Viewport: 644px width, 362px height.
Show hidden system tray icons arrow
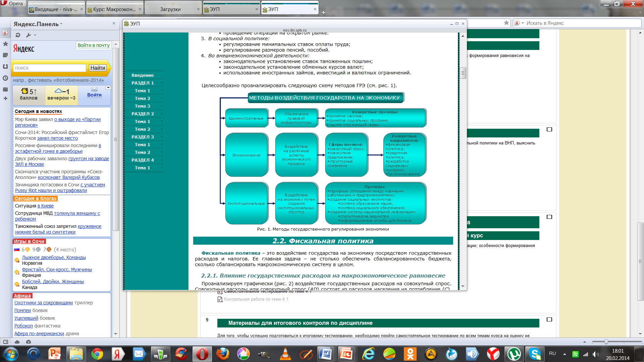click(x=565, y=354)
